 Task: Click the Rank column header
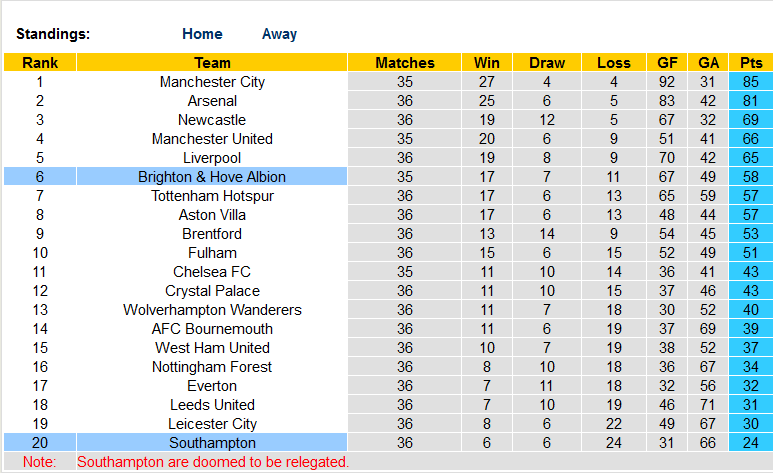[40, 63]
